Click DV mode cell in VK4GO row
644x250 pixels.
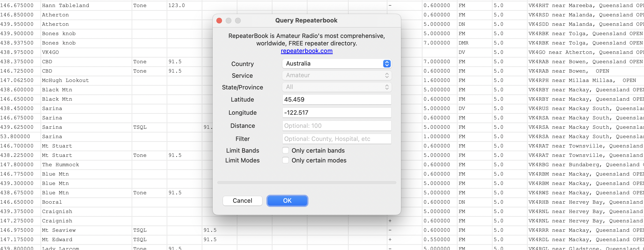tap(475, 52)
